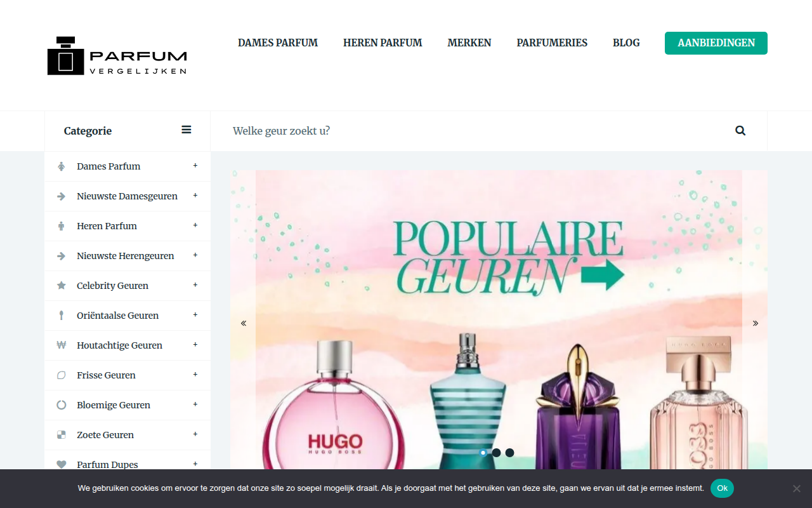The image size is (812, 508).
Task: Click the Categorie sidebar heading
Action: (88, 131)
